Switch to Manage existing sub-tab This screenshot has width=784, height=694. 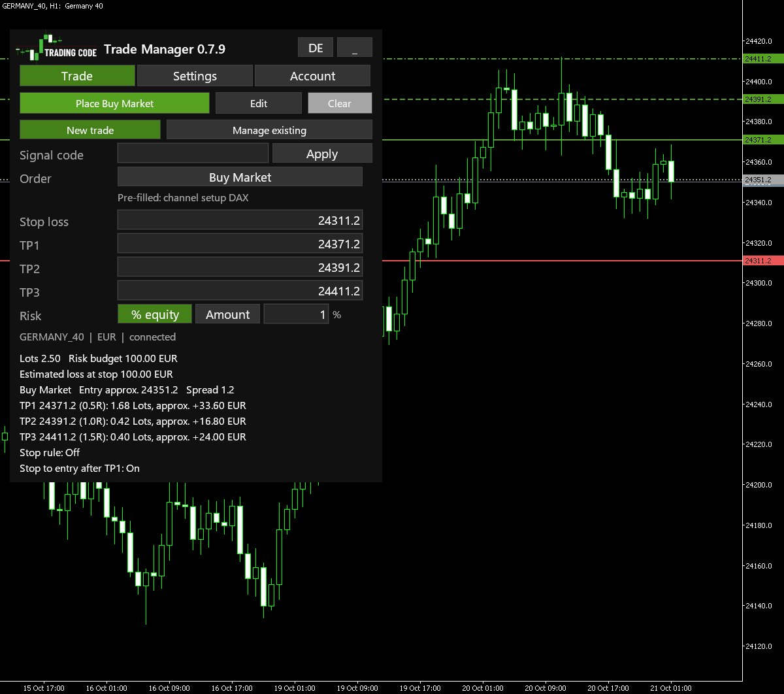[269, 130]
